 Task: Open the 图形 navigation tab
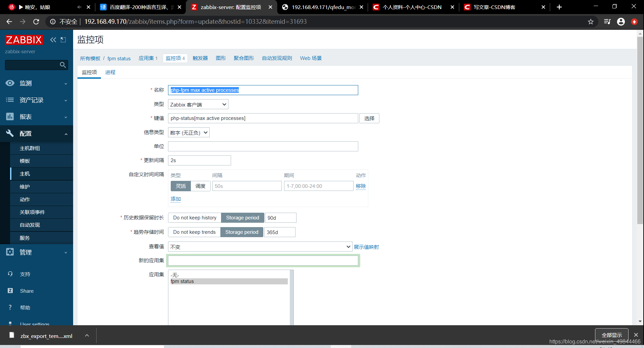[221, 58]
